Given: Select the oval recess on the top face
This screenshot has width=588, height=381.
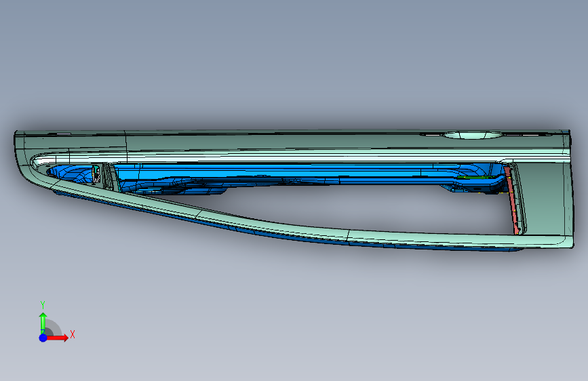Looking at the screenshot, I should coord(473,135).
